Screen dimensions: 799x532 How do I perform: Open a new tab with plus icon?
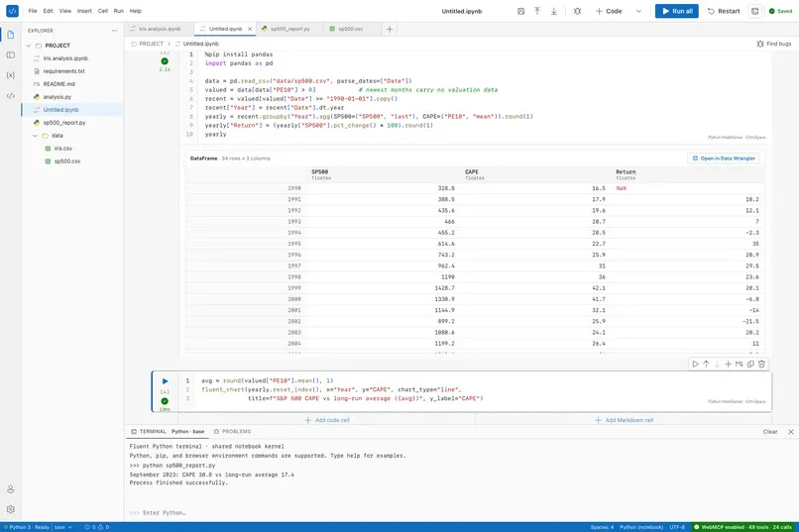390,29
